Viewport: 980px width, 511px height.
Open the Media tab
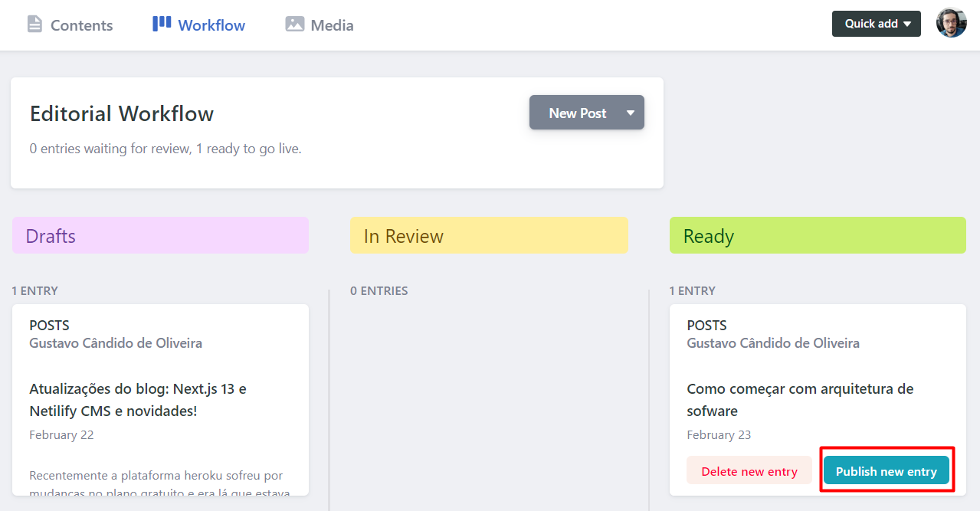click(x=320, y=25)
